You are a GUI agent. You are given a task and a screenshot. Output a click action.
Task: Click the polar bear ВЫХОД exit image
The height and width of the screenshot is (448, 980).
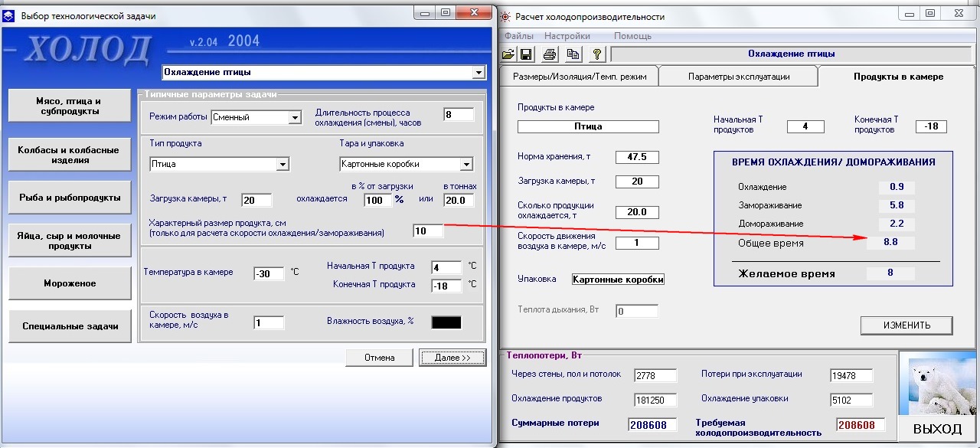(939, 397)
